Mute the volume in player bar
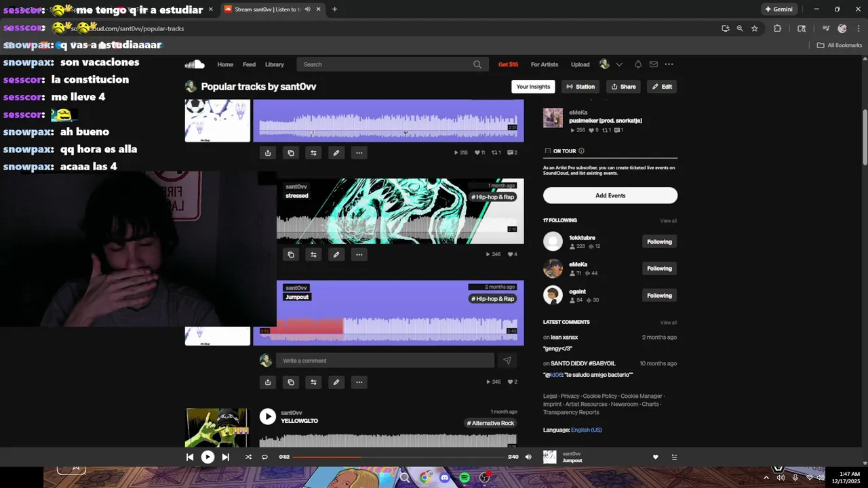Screen dimensions: 868x488 click(528, 457)
